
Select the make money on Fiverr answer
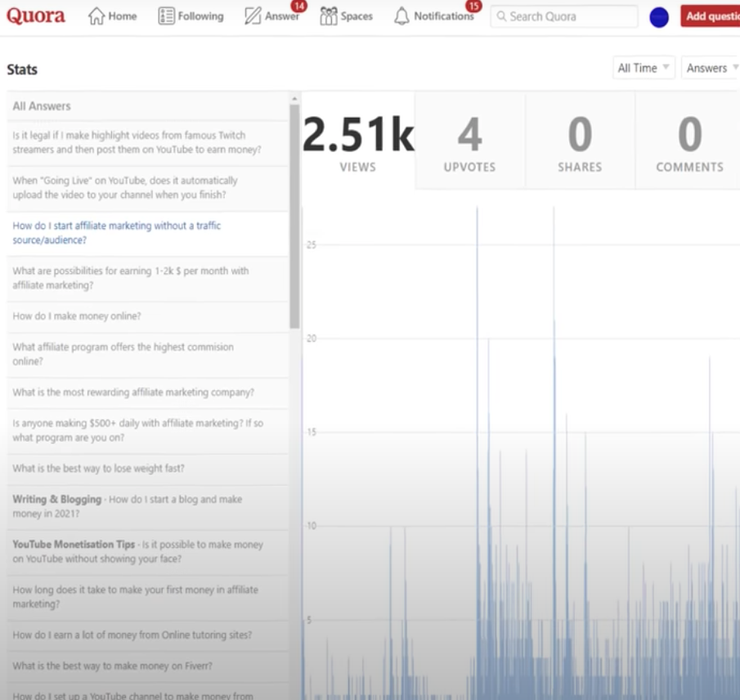[147, 666]
